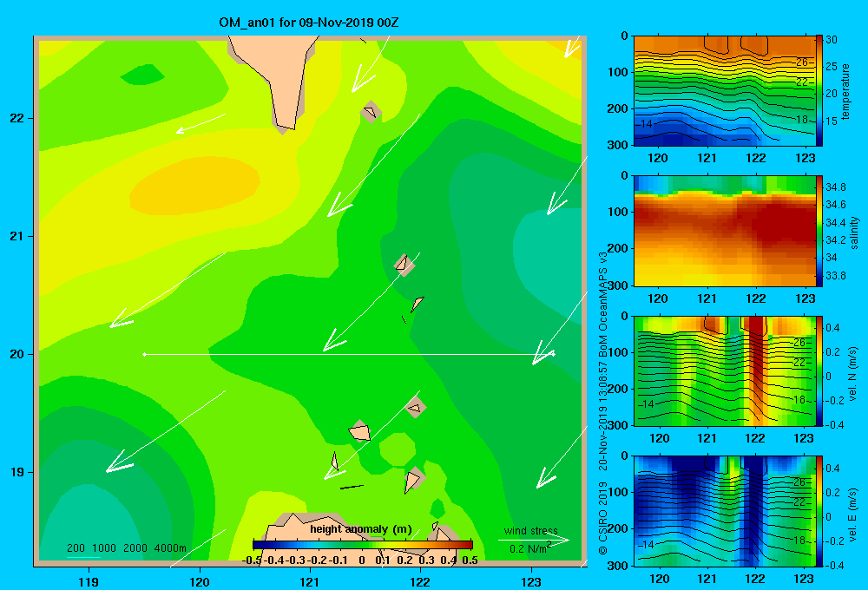Click the vertical 'temperature' axis label

[845, 91]
